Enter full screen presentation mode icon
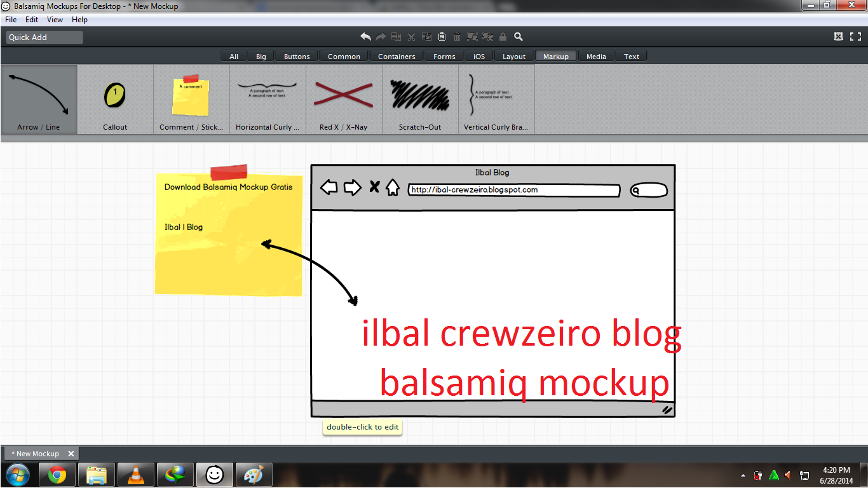Viewport: 868px width, 488px height. click(x=855, y=37)
